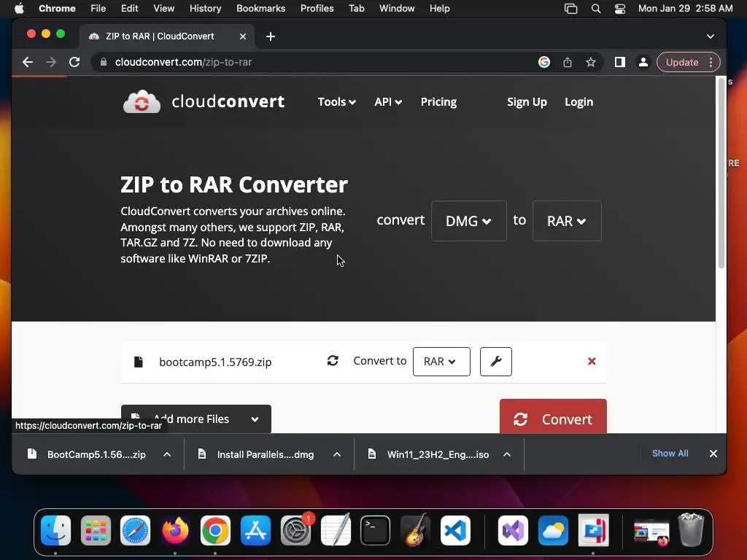Viewport: 747px width, 560px height.
Task: Remove bootcamp5.1.5769.zip with red X
Action: click(592, 361)
